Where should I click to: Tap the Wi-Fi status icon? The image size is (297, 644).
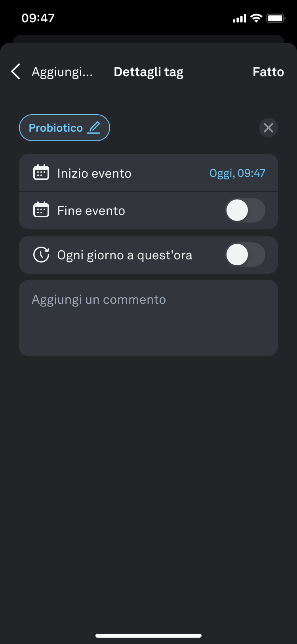point(256,18)
